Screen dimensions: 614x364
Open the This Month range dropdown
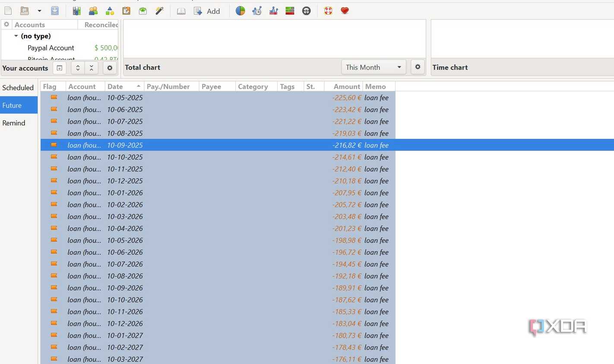point(373,67)
